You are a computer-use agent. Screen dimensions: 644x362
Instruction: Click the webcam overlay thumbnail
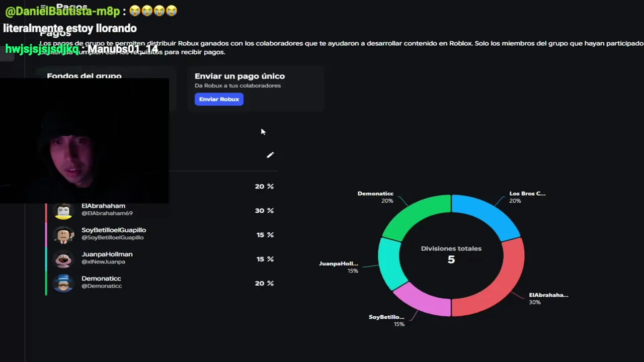(85, 141)
